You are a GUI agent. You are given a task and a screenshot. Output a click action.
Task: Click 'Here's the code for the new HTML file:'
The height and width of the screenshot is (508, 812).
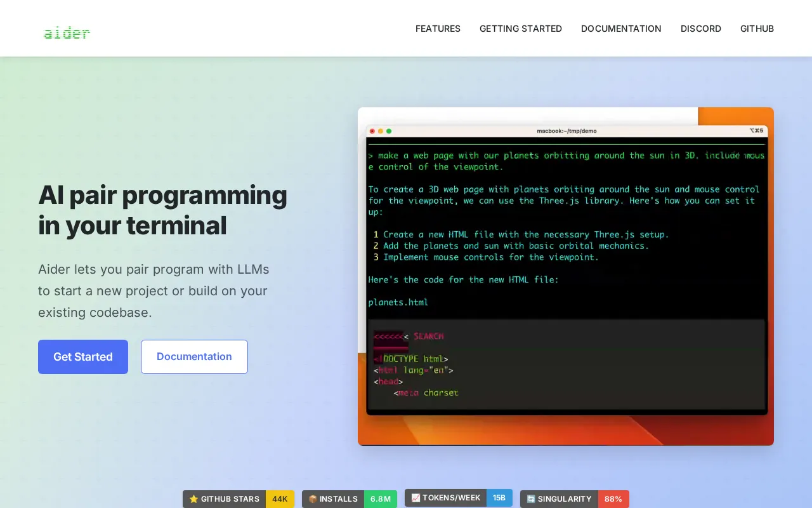point(464,279)
